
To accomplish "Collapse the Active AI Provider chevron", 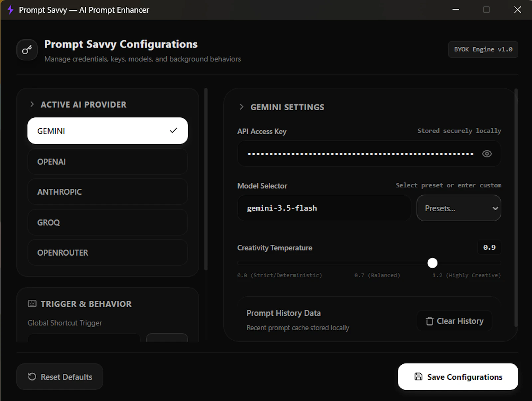I will click(32, 104).
